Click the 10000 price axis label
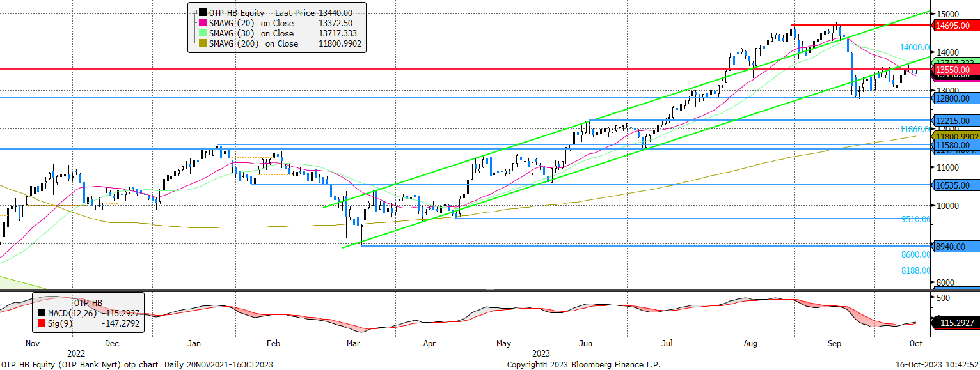 coord(947,206)
